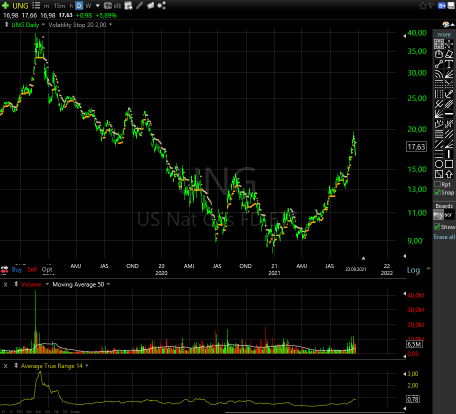Click the horizontal scrollbar at chart bottom

[315, 413]
